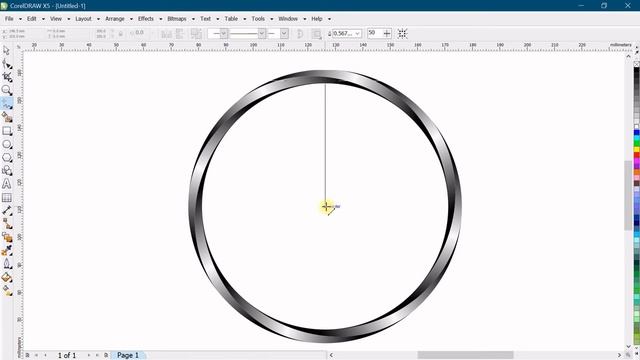The width and height of the screenshot is (640, 360).
Task: Click the '1 of 1' page counter
Action: point(67,355)
